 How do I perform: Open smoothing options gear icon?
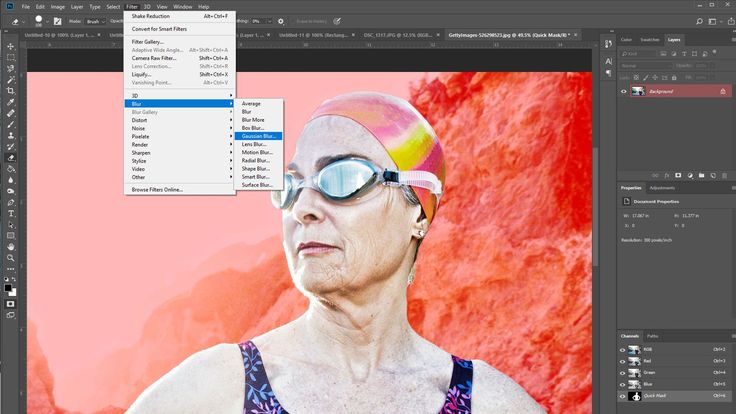pyautogui.click(x=281, y=21)
